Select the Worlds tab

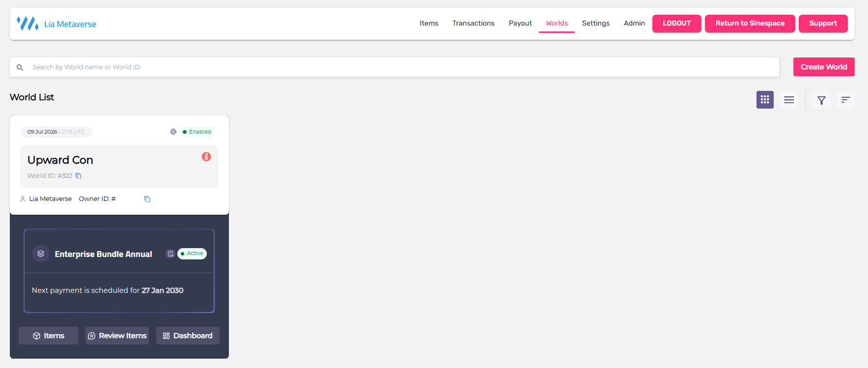(557, 23)
